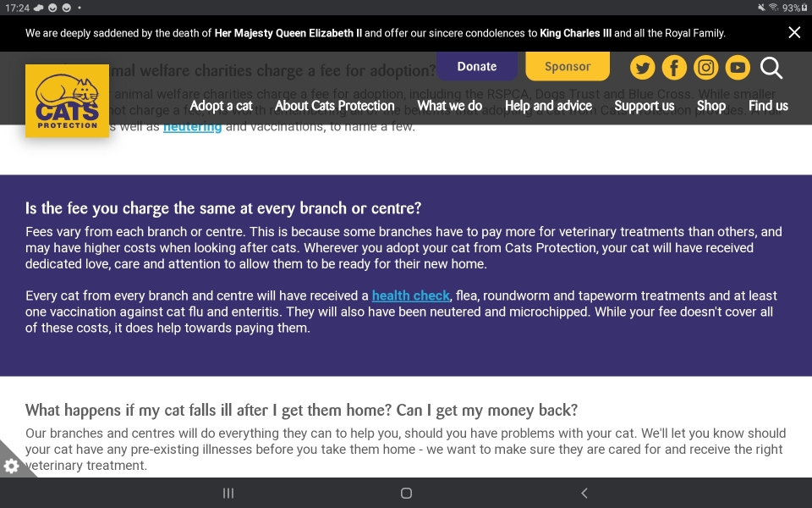Follow the health check link

pos(411,295)
